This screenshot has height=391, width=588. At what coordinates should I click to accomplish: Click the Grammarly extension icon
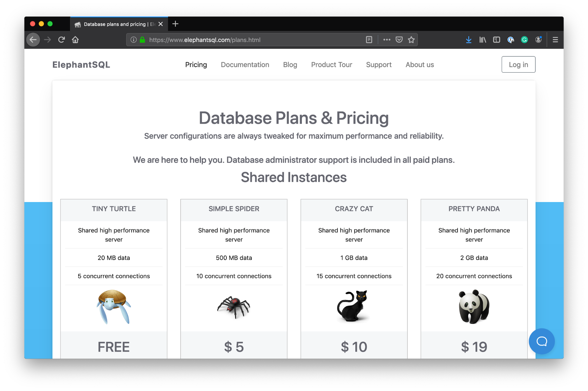pos(524,40)
